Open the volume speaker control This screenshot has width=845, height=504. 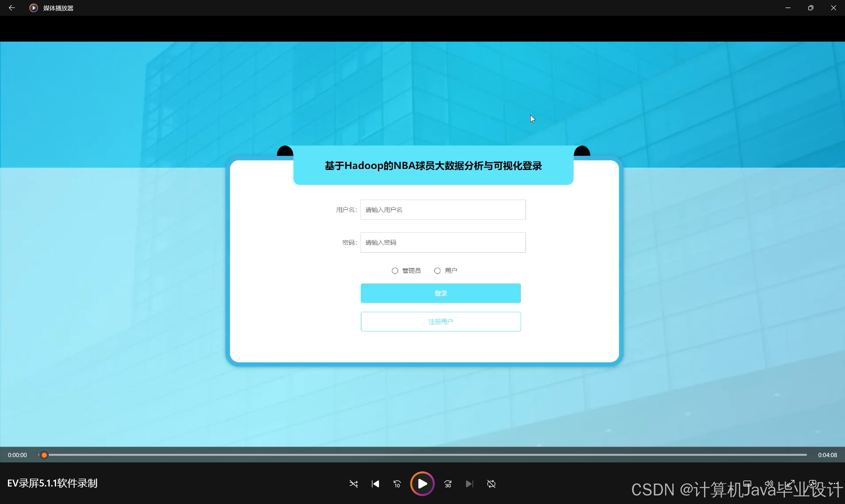768,483
